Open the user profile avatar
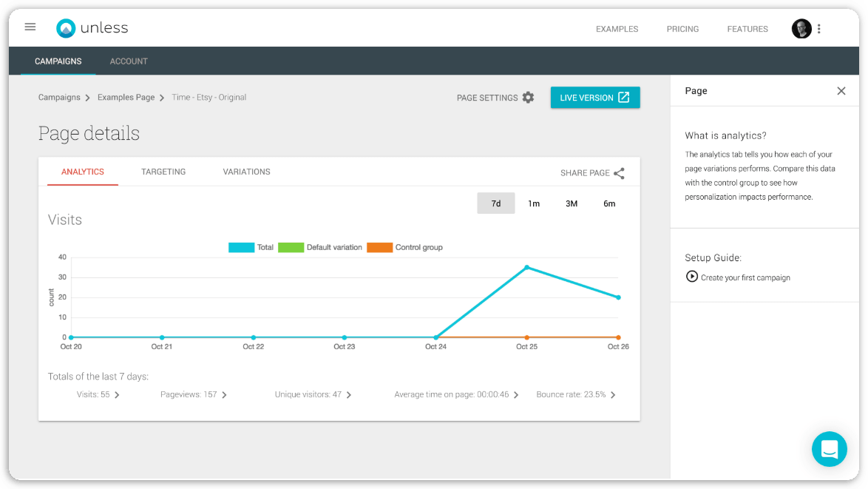 click(x=801, y=29)
